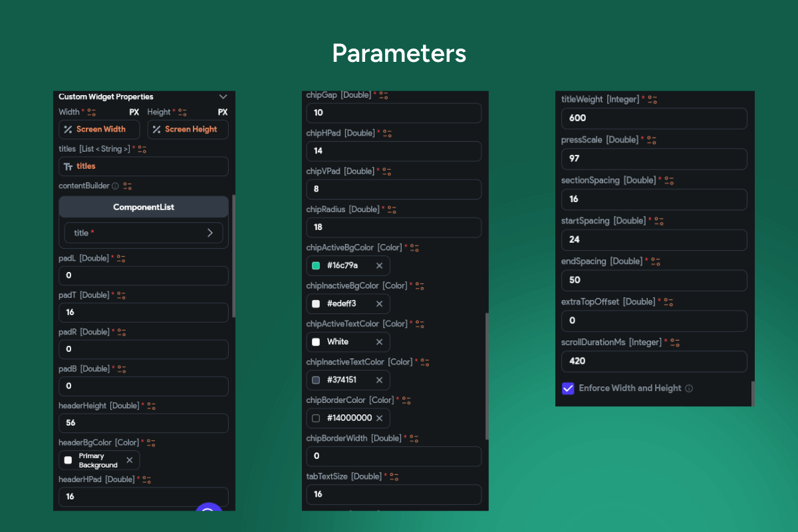The height and width of the screenshot is (532, 798).
Task: Collapse the Custom Widget Properties section
Action: pos(223,97)
